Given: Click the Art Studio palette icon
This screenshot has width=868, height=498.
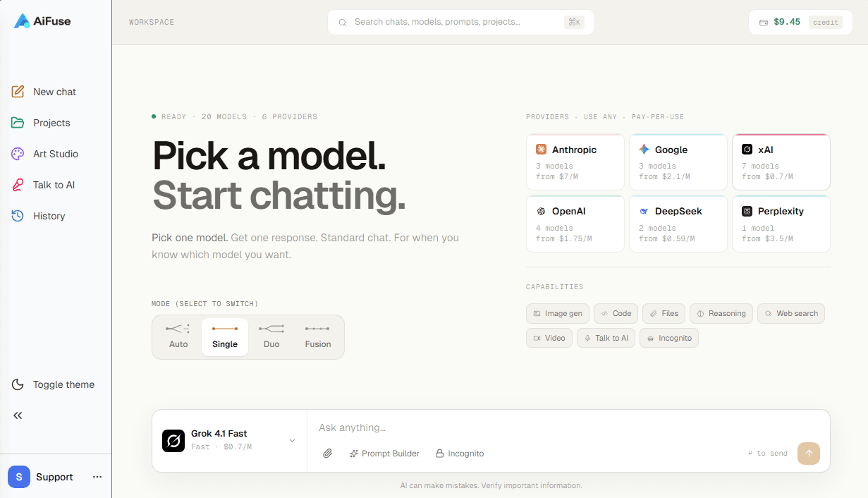Looking at the screenshot, I should [18, 154].
